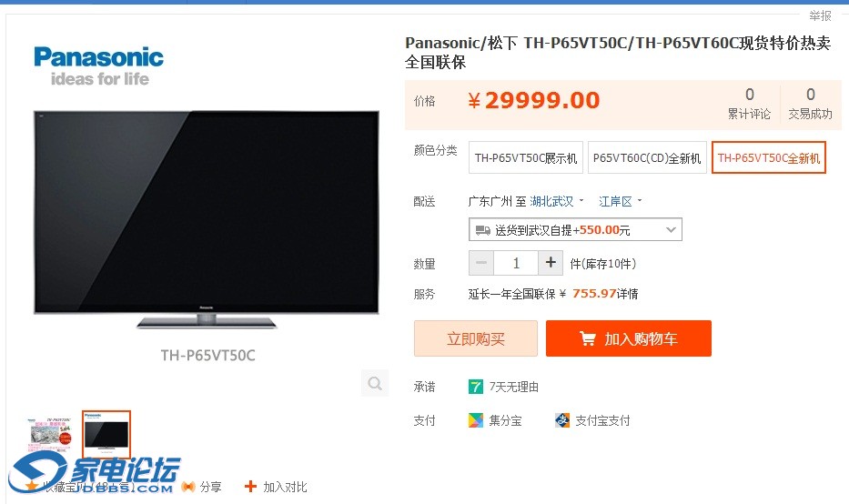The image size is (849, 504).
Task: Click the orange share icon next to 分享
Action: point(187,487)
